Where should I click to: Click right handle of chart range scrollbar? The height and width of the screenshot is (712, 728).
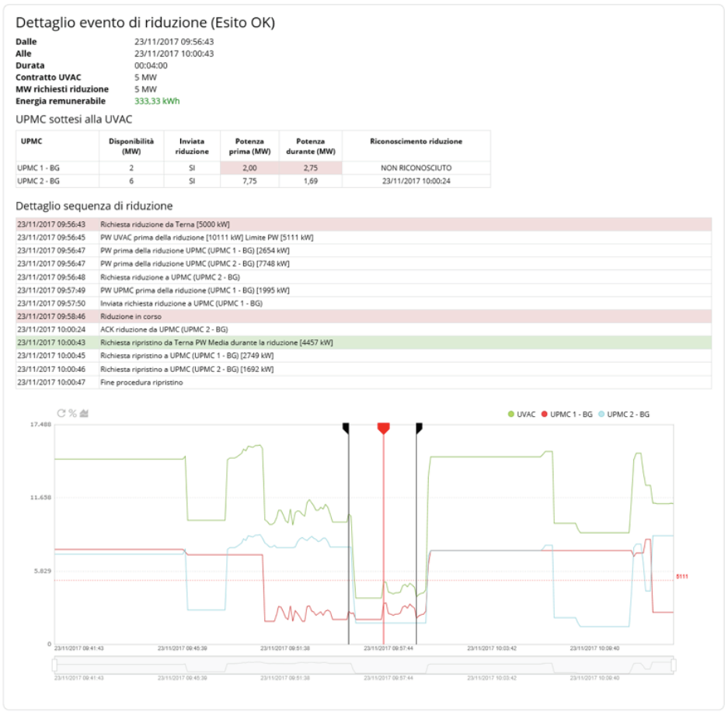[674, 665]
